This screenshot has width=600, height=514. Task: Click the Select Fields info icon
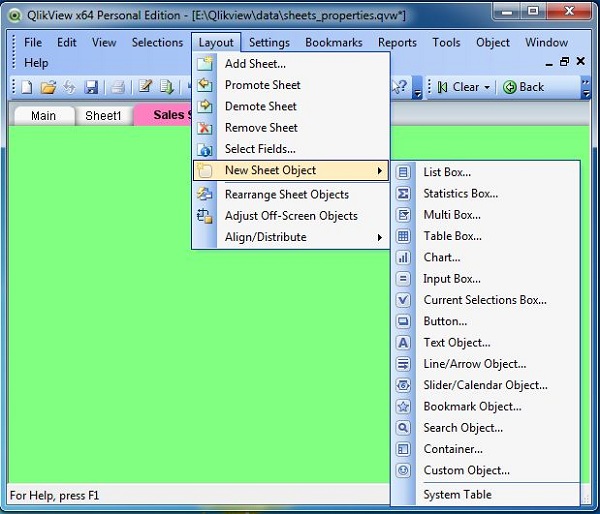pyautogui.click(x=205, y=149)
